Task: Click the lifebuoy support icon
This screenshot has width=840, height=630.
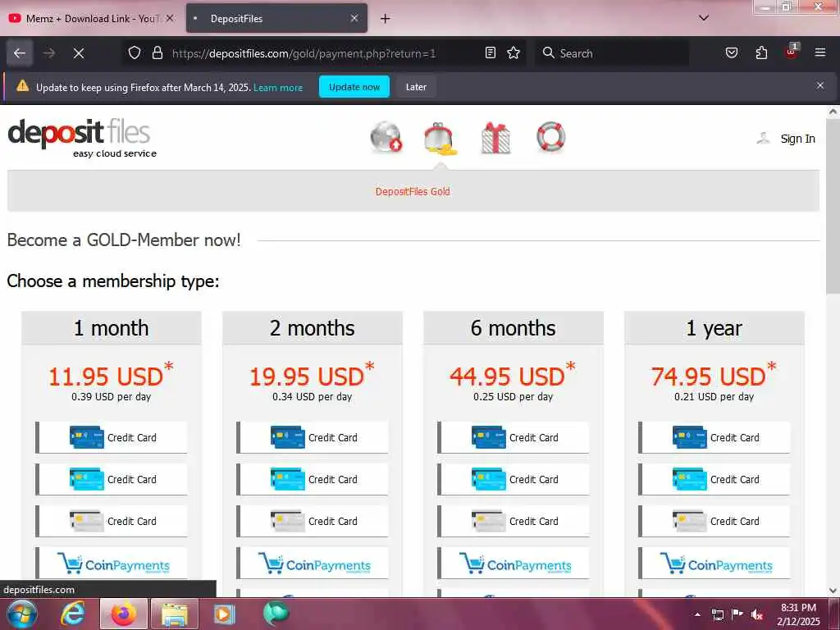Action: (x=550, y=137)
